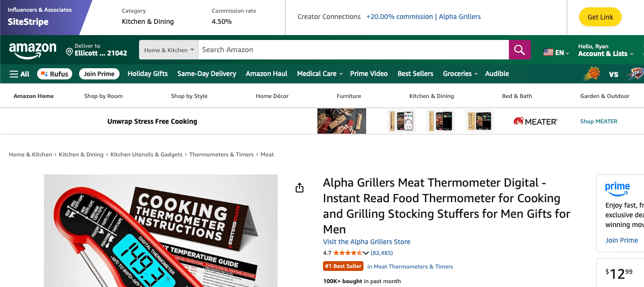This screenshot has width=644, height=287.
Task: Click the Amazon logo
Action: pos(33,50)
